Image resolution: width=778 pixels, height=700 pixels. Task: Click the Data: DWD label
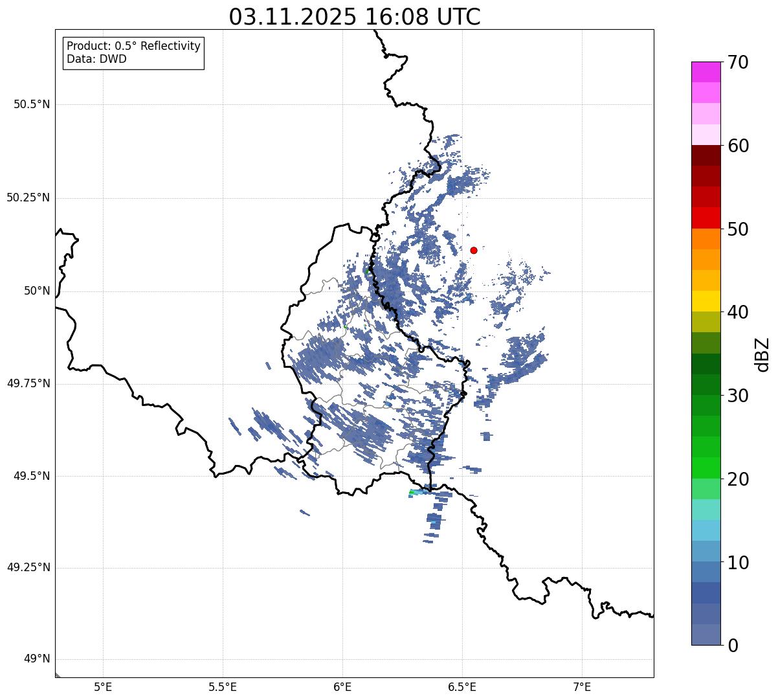coord(96,59)
